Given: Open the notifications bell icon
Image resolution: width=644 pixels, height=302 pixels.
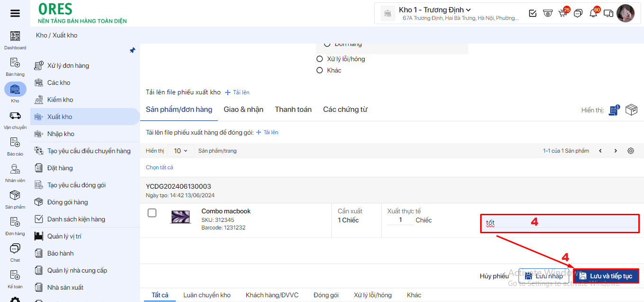Looking at the screenshot, I should click(593, 13).
